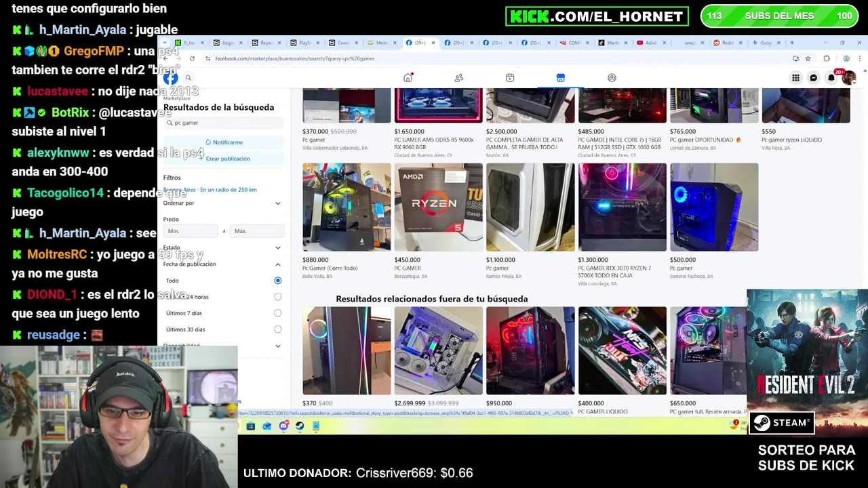Open the AMD Ryzen box listing thumbnail
Viewport: 868px width, 488px height.
pos(439,207)
